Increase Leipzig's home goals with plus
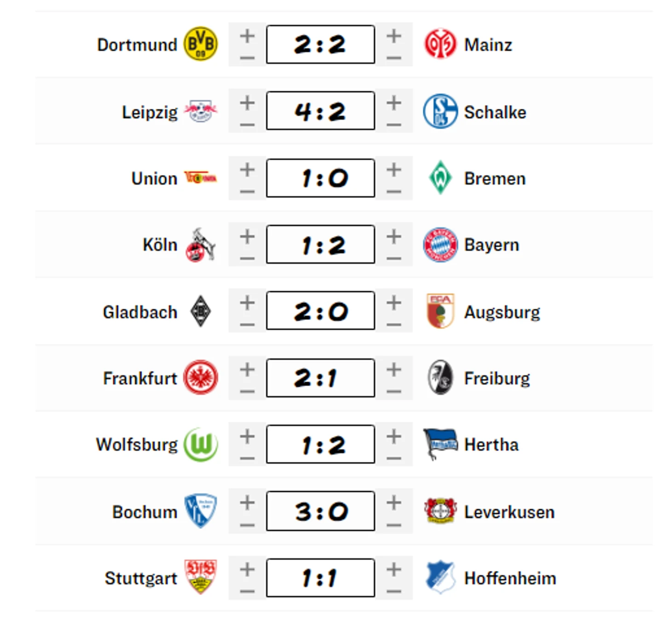672x618 pixels. (247, 103)
